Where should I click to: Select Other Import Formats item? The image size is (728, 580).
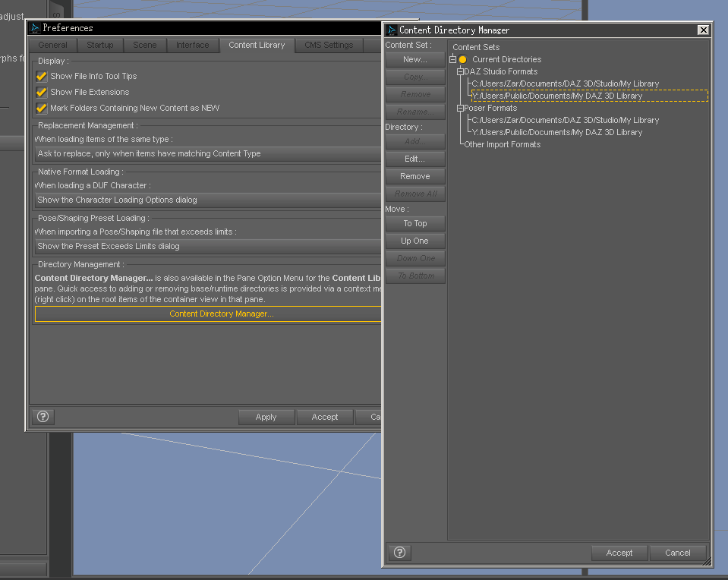(503, 144)
